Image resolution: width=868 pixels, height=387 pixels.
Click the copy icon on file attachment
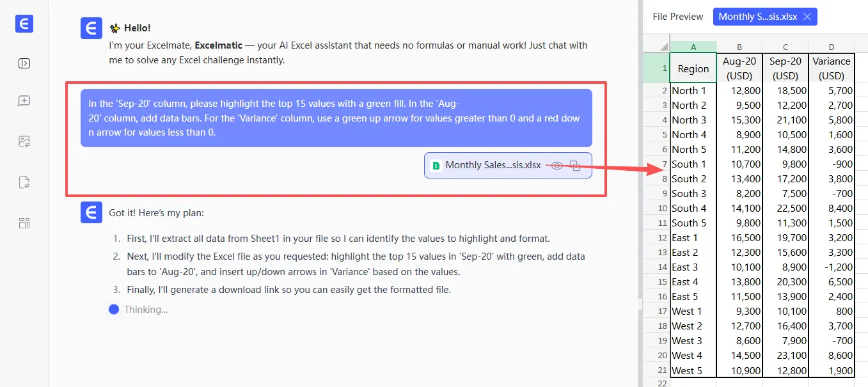(x=575, y=165)
